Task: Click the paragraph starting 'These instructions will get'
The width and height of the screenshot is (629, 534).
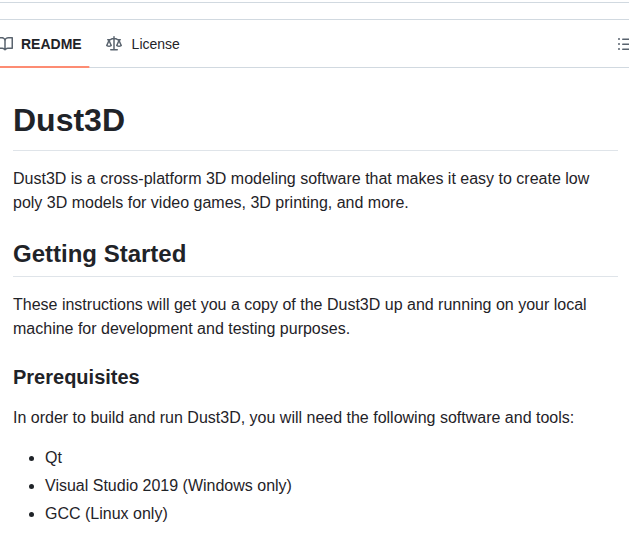Action: coord(300,317)
